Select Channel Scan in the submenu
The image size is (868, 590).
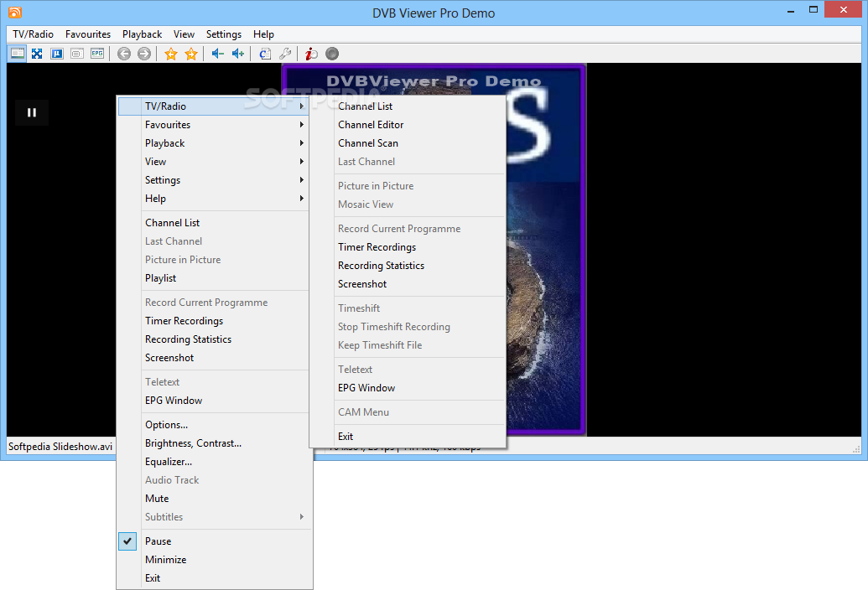[x=408, y=143]
